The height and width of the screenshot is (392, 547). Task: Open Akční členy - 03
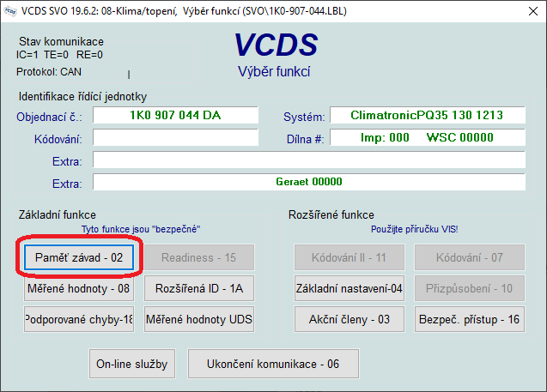(x=349, y=319)
